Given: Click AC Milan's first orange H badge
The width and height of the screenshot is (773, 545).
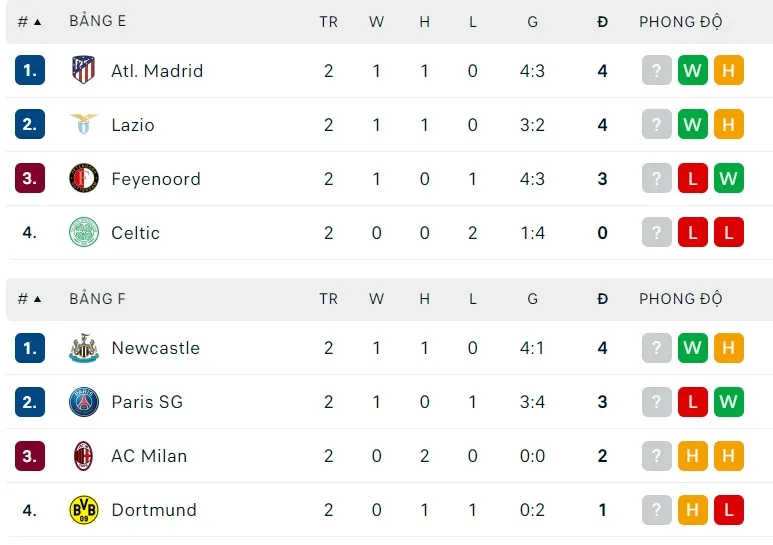Looking at the screenshot, I should (692, 456).
